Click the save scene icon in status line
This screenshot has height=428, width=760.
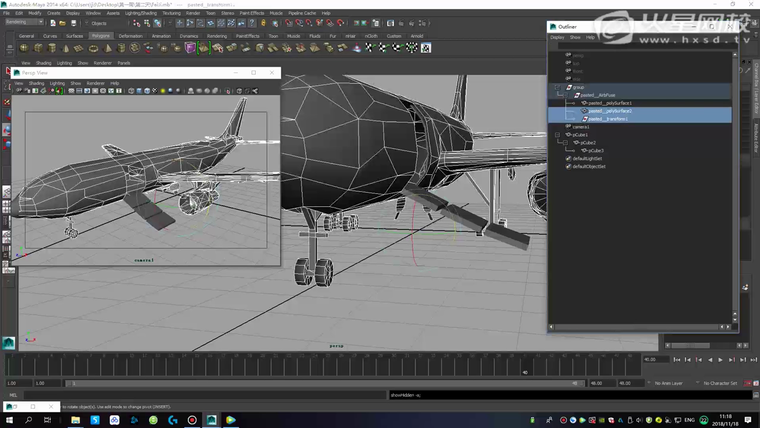[75, 22]
